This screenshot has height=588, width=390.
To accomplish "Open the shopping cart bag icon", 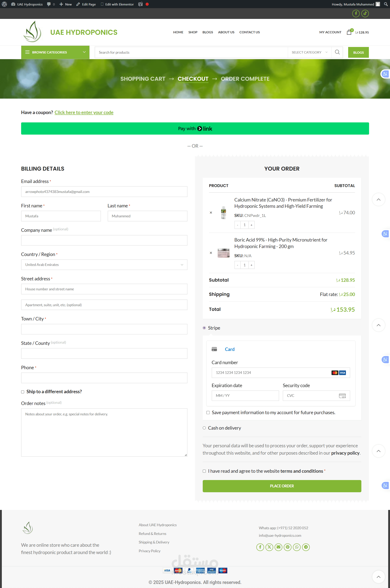I will tap(349, 32).
